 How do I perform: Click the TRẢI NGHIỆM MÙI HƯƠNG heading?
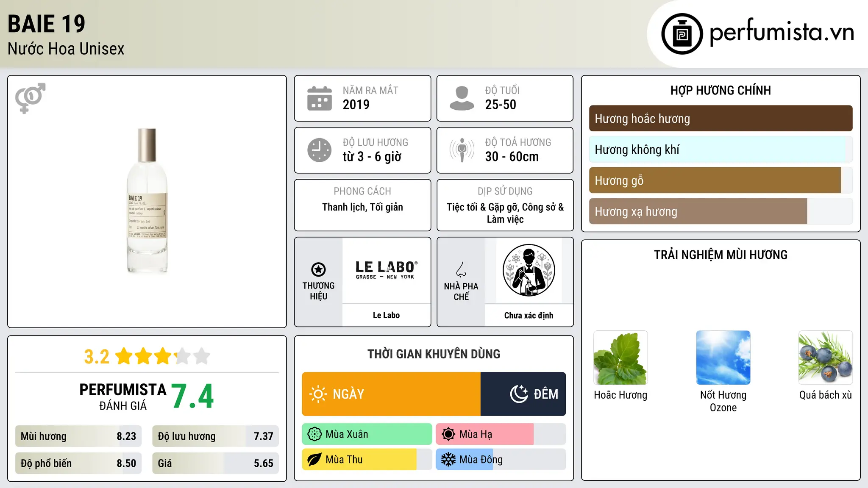(x=721, y=255)
